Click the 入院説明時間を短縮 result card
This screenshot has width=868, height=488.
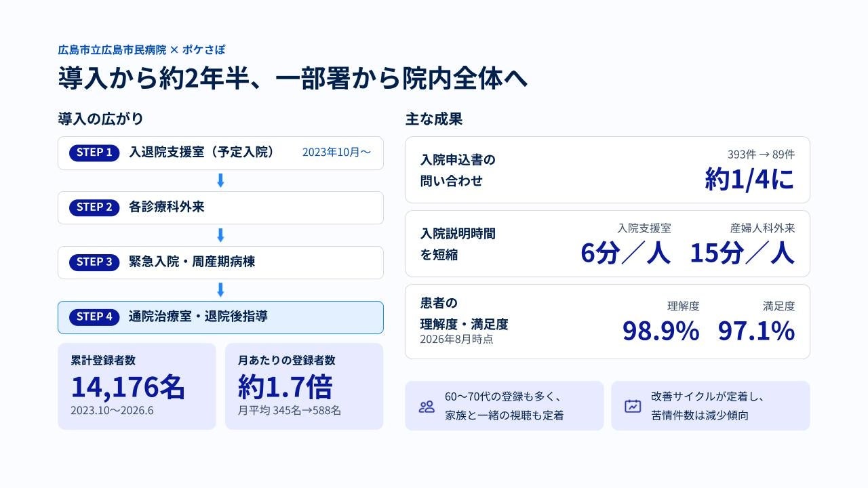pyautogui.click(x=608, y=243)
